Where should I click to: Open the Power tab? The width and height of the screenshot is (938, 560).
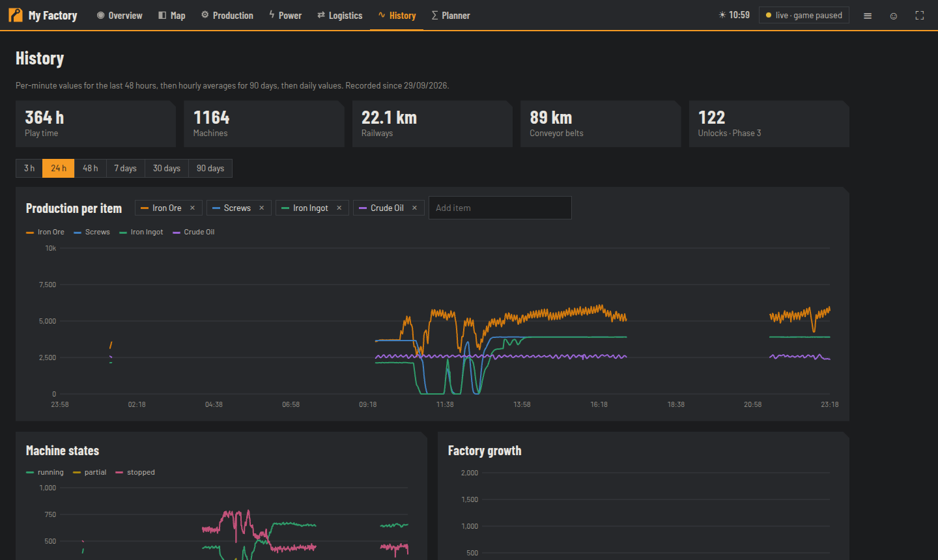pos(285,16)
